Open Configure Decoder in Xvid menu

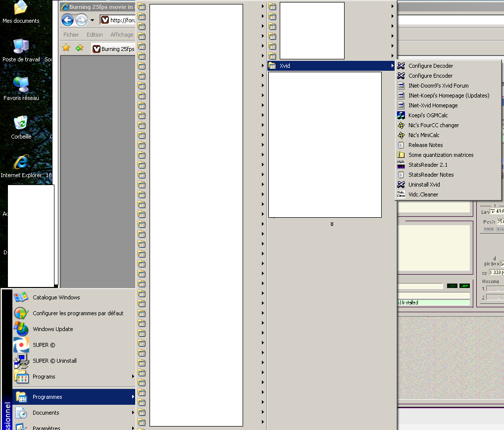pyautogui.click(x=448, y=66)
